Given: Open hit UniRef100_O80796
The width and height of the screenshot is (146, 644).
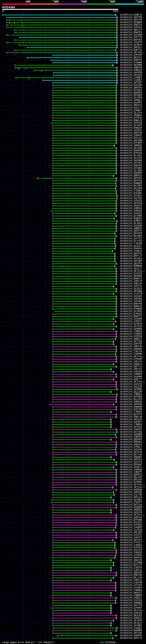Looking at the screenshot, I should click(131, 18).
